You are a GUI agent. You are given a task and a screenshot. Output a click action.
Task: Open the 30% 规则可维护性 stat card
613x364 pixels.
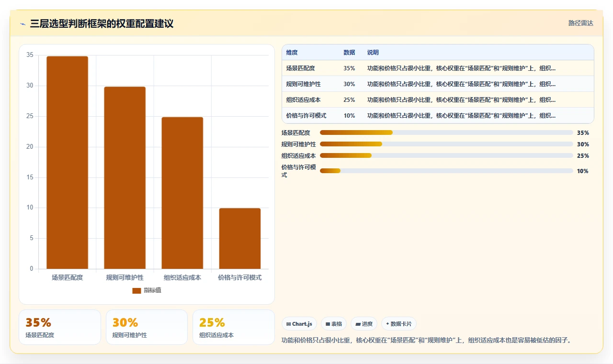coord(147,327)
